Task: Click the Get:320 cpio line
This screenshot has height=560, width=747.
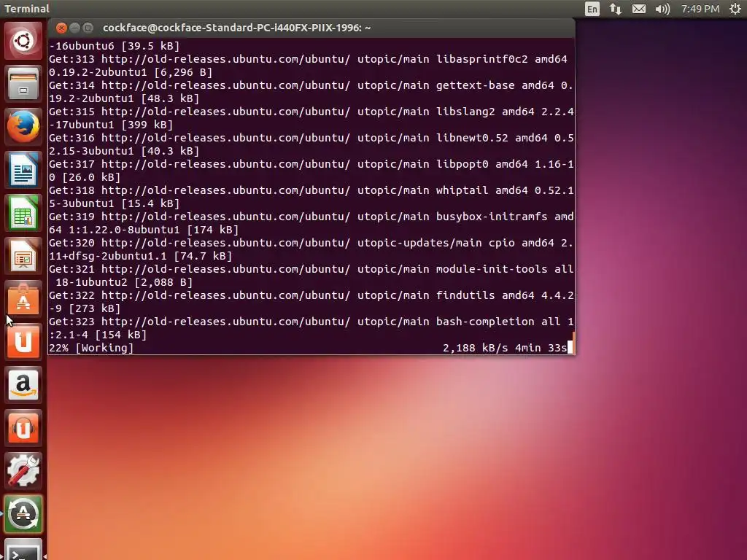Action: pos(311,242)
